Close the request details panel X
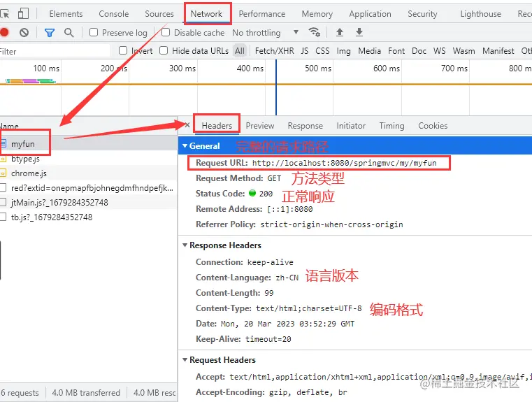This screenshot has width=532, height=402. (187, 125)
